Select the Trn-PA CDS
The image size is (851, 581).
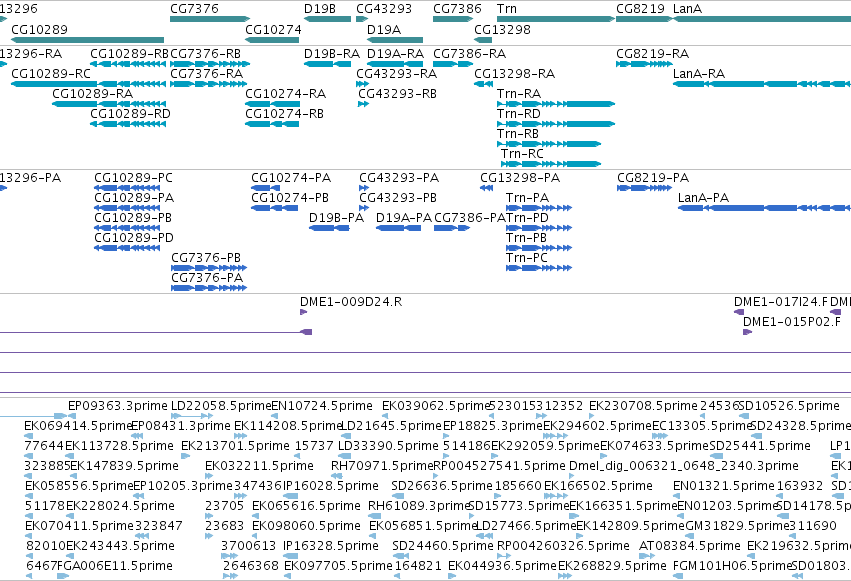pyautogui.click(x=539, y=208)
